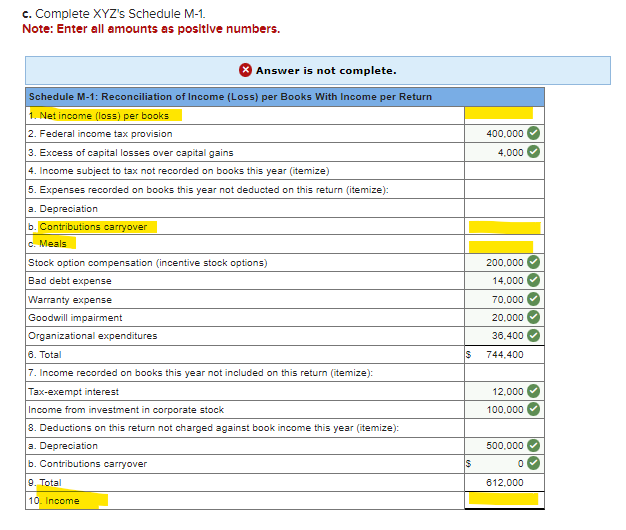Click the line 10 Income amount field
The image size is (626, 530).
click(504, 500)
